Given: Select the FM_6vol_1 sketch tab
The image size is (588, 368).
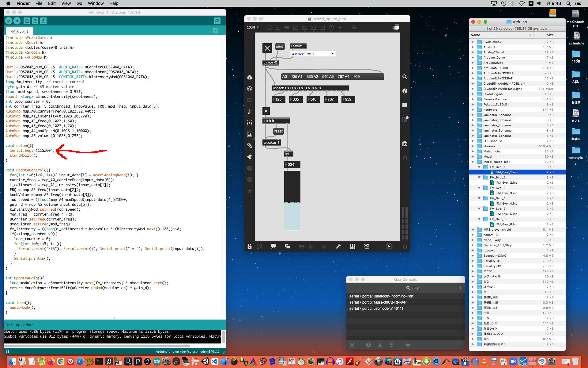Looking at the screenshot, I should pos(19,31).
